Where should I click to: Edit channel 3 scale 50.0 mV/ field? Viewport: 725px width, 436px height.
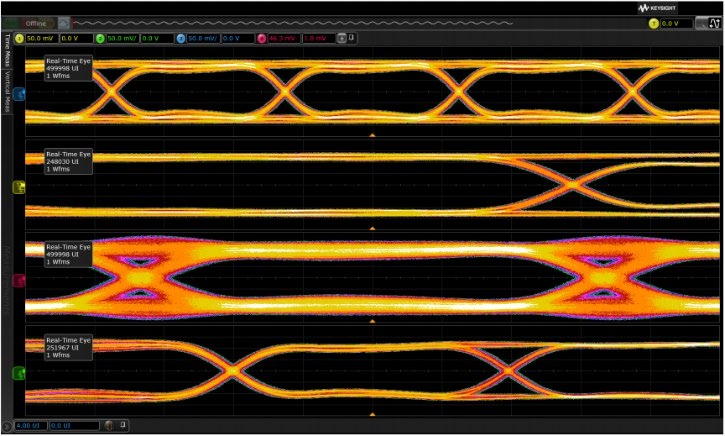(203, 38)
